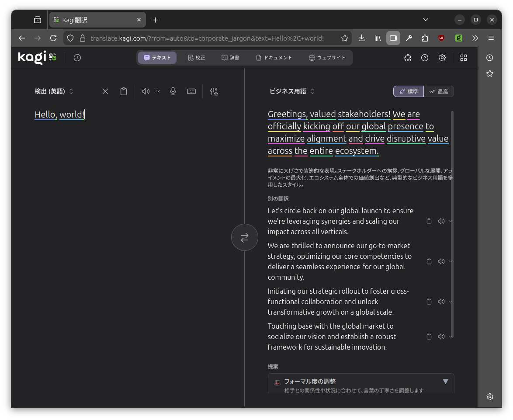The height and width of the screenshot is (420, 513).
Task: Play source text audio with speaker icon
Action: [x=146, y=91]
